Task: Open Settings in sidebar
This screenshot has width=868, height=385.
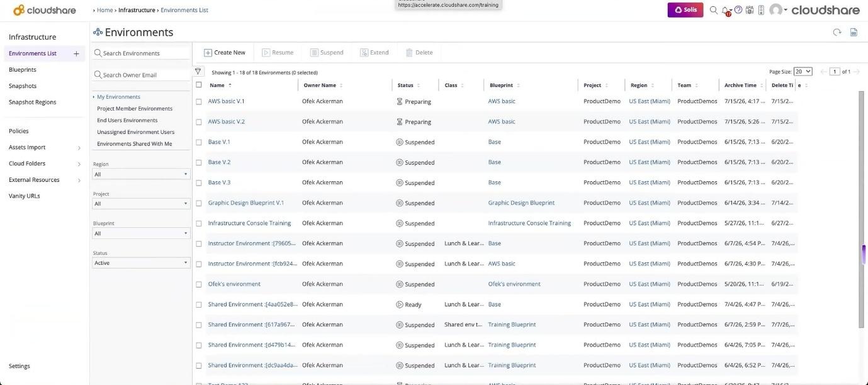Action: [x=20, y=366]
